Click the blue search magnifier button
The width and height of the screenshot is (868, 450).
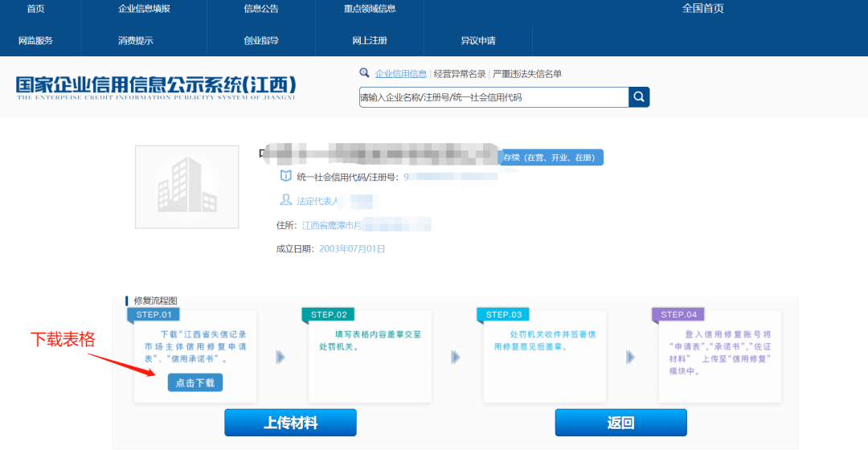639,97
